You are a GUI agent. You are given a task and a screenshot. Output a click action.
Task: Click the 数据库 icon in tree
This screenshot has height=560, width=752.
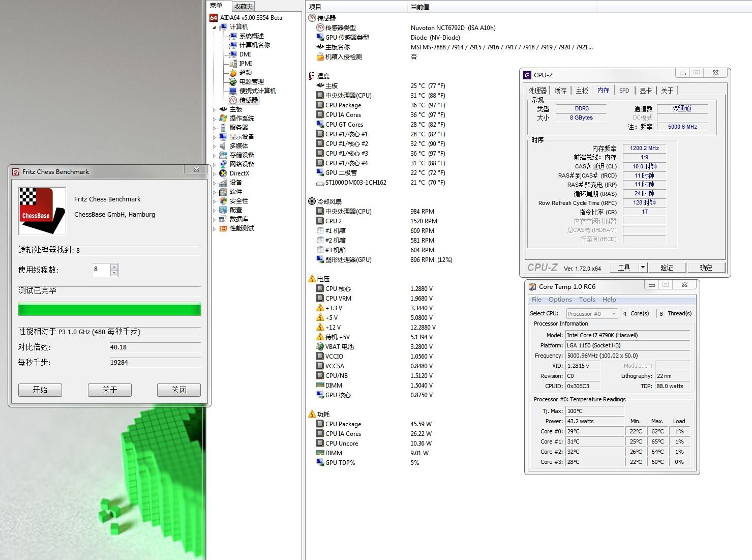pos(223,219)
